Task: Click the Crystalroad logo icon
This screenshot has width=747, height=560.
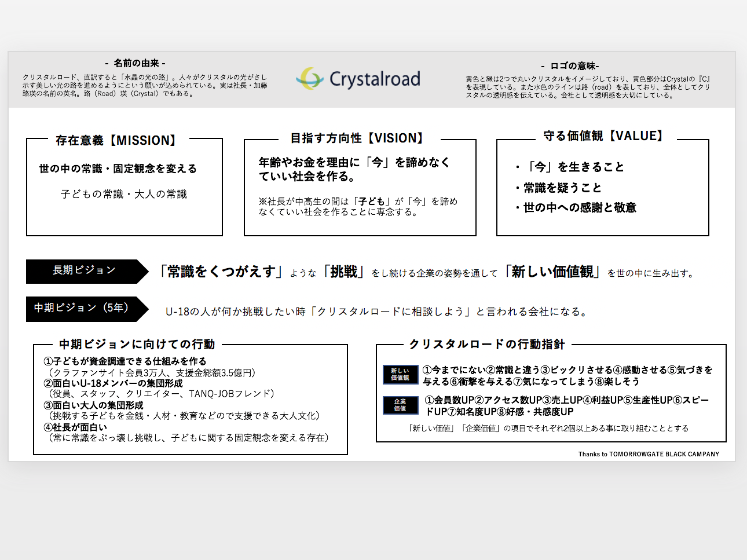Action: tap(310, 78)
